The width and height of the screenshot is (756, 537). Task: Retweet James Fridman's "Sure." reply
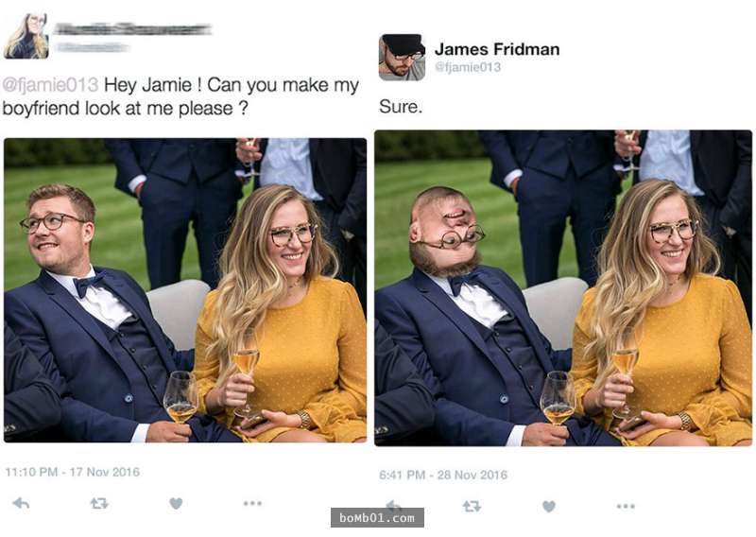coord(472,507)
